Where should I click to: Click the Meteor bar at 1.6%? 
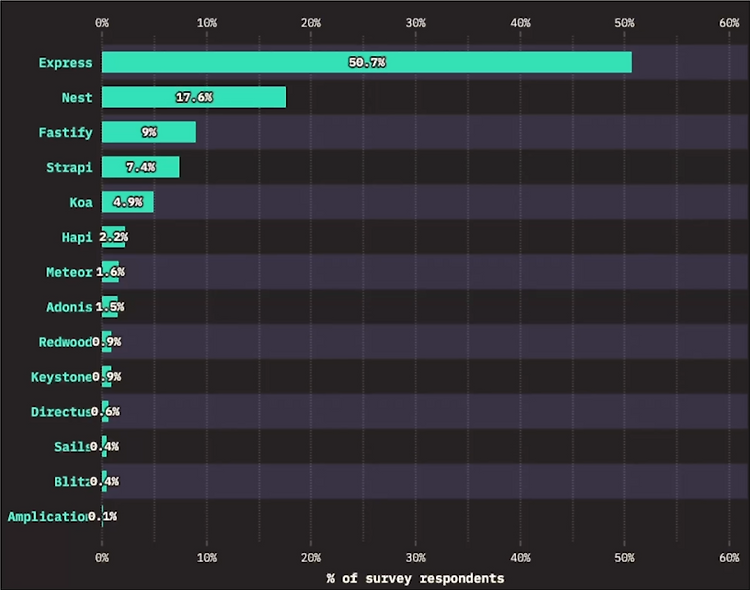110,272
